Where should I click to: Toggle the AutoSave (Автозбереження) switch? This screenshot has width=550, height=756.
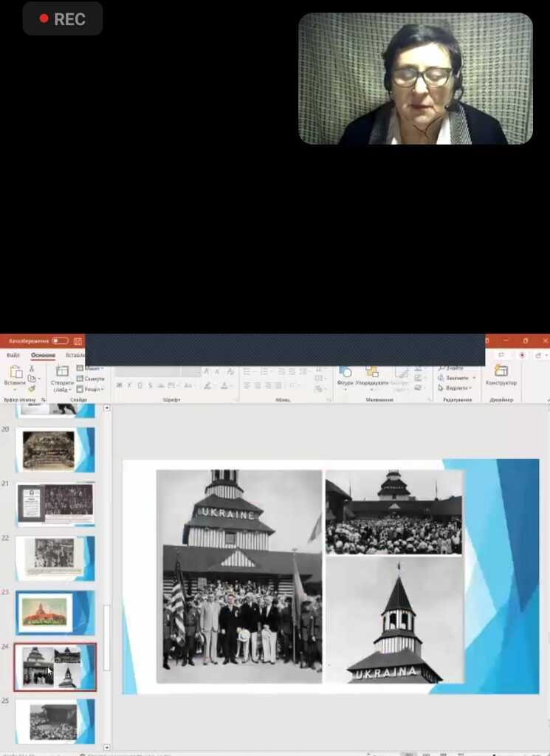[60, 341]
